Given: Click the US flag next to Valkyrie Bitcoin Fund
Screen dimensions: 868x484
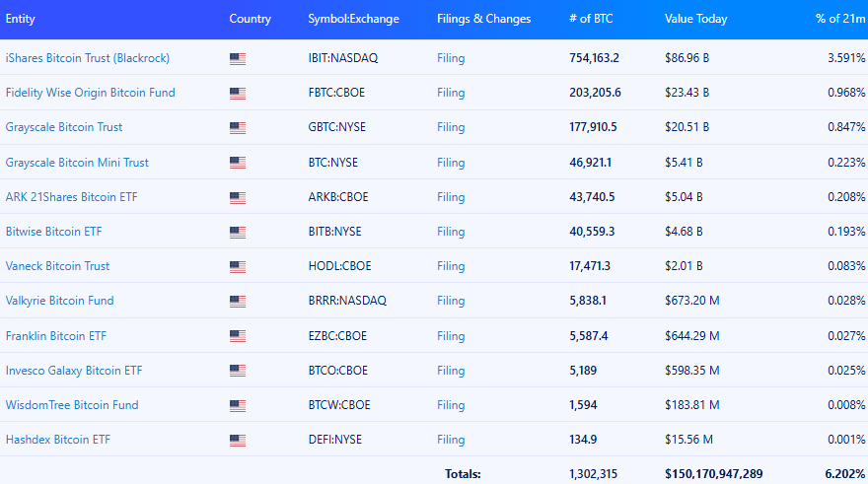Looking at the screenshot, I should pos(237,302).
